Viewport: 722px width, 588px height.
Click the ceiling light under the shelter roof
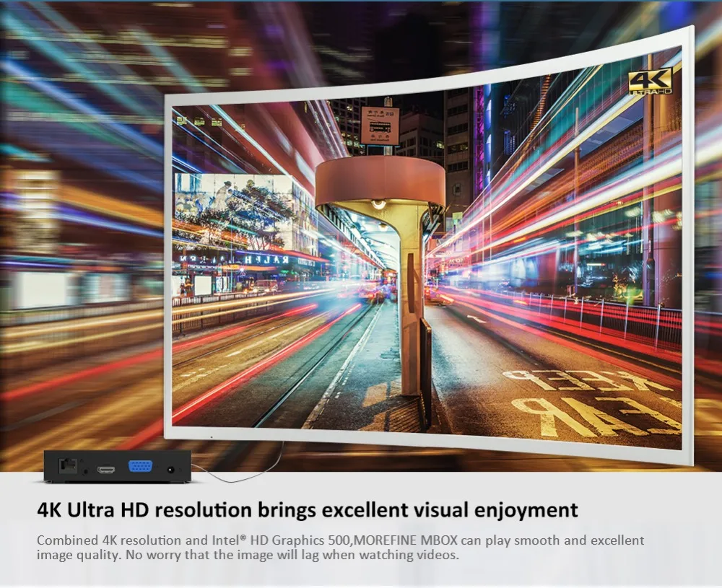[378, 205]
